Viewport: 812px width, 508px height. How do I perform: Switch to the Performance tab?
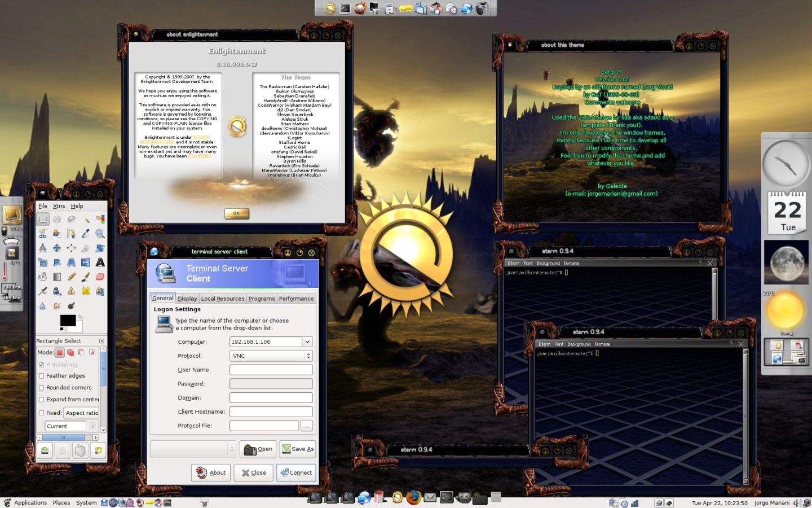(296, 299)
